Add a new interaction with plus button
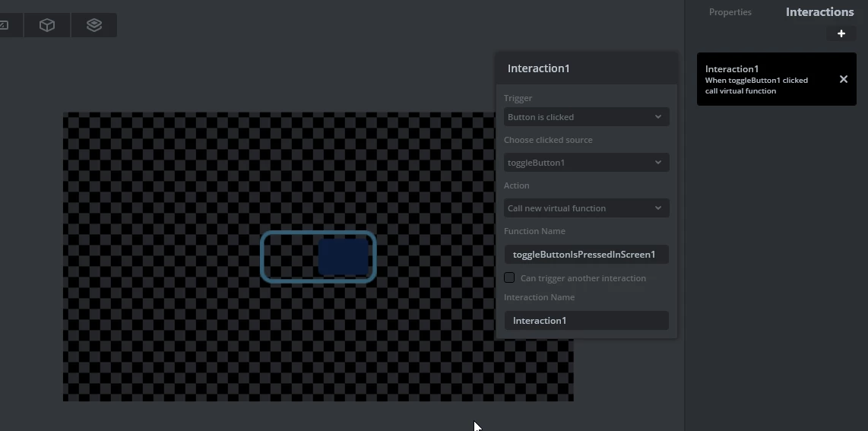This screenshot has height=431, width=868. (x=841, y=33)
